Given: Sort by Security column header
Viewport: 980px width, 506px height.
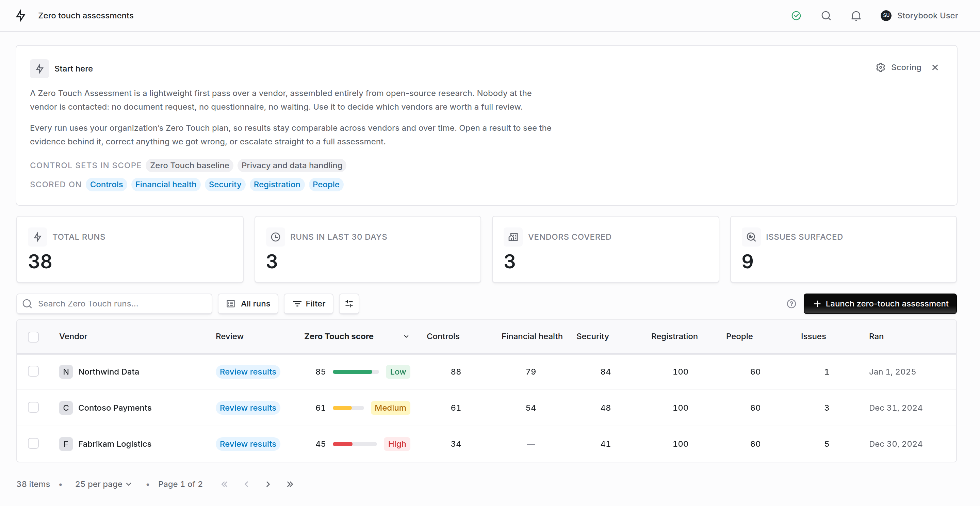Looking at the screenshot, I should (592, 336).
